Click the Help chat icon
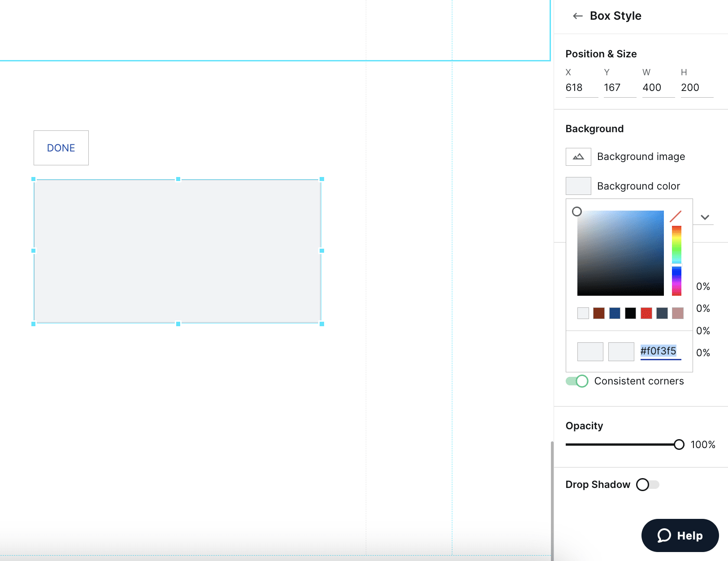The height and width of the screenshot is (561, 728). [665, 535]
